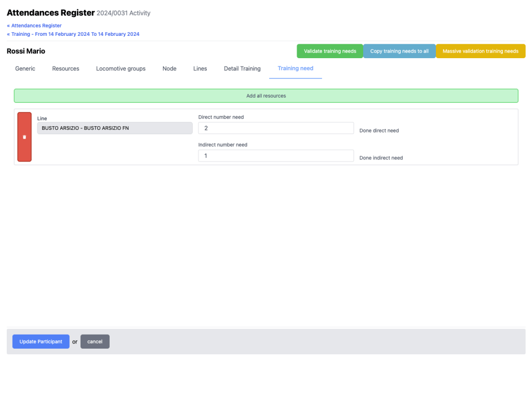Delete the Busto Arsizio line with the trash icon
Viewport: 532px width, 399px height.
(x=24, y=137)
